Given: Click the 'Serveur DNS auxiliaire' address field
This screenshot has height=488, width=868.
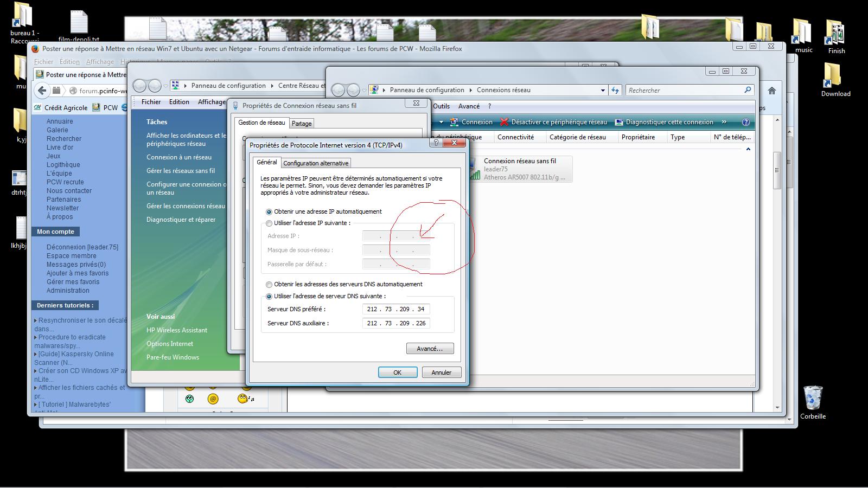Looking at the screenshot, I should [x=396, y=323].
